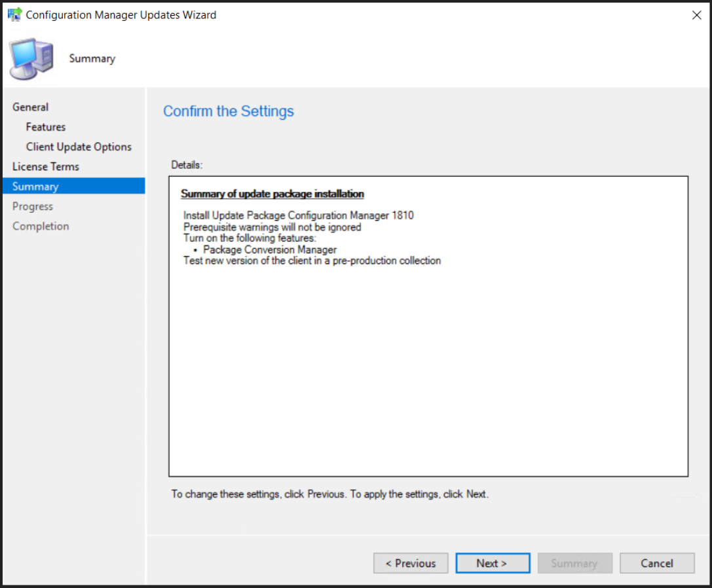Click 'Install Update Package Configuration Manager 1810' line
Screen dimensions: 712x588
(298, 215)
